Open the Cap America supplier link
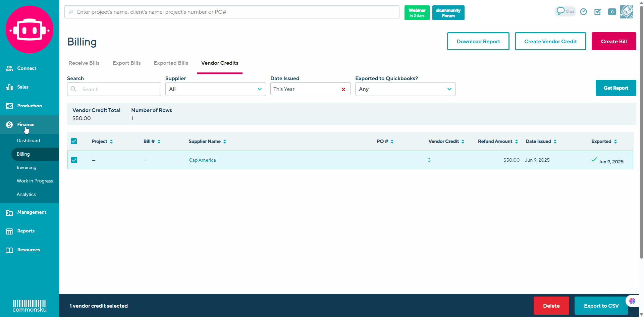The height and width of the screenshot is (317, 644). [202, 160]
